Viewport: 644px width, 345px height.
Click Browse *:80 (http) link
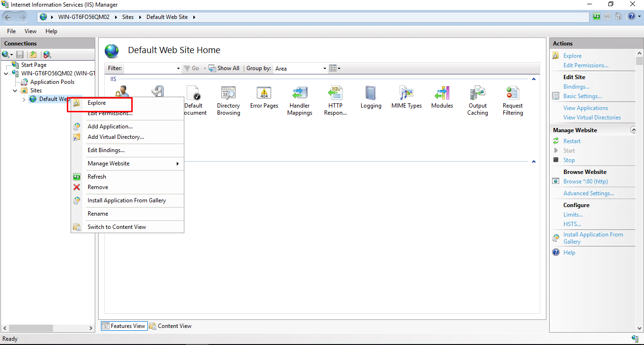tap(585, 182)
